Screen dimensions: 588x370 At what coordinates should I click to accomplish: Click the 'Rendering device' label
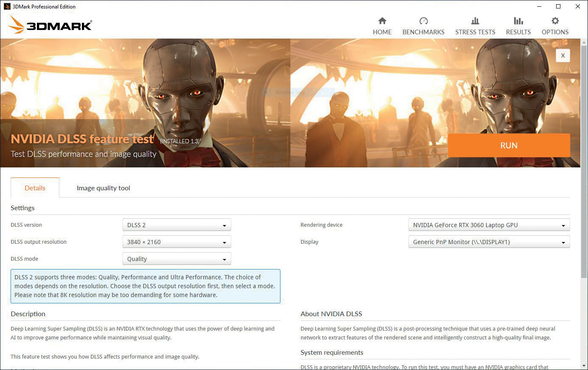[322, 225]
